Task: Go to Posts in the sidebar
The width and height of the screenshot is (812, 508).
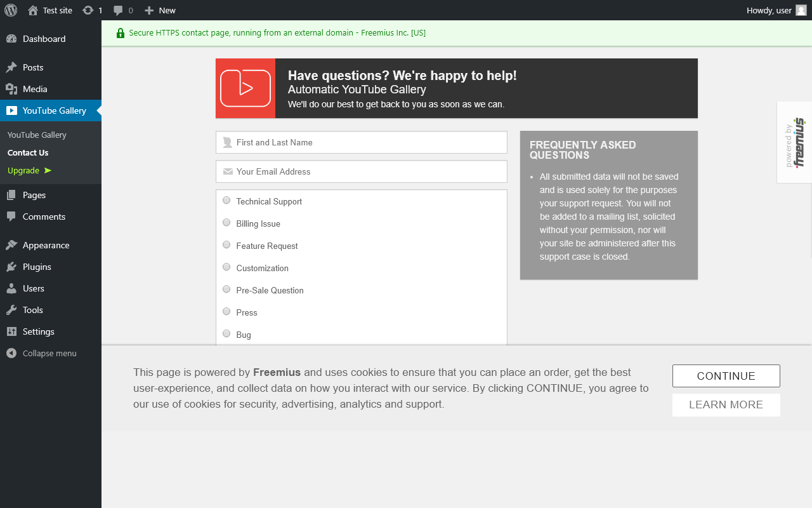Action: 51,67
